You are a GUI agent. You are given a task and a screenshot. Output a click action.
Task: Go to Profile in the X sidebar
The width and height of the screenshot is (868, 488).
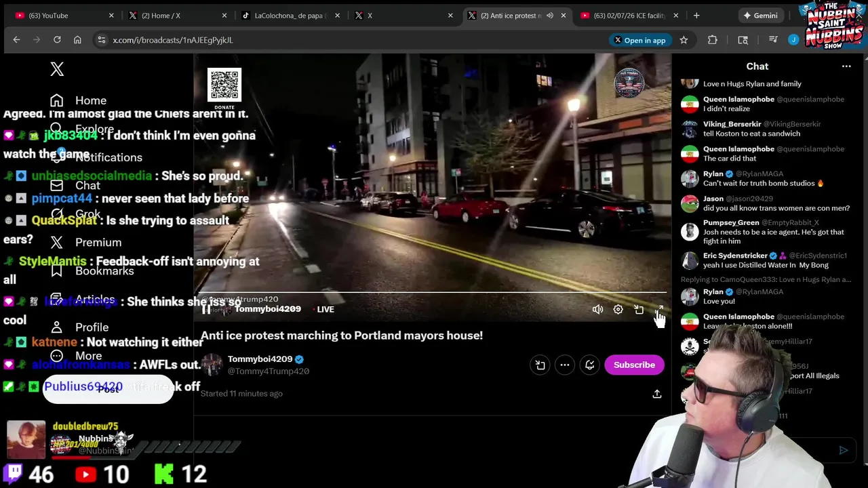tap(79, 327)
